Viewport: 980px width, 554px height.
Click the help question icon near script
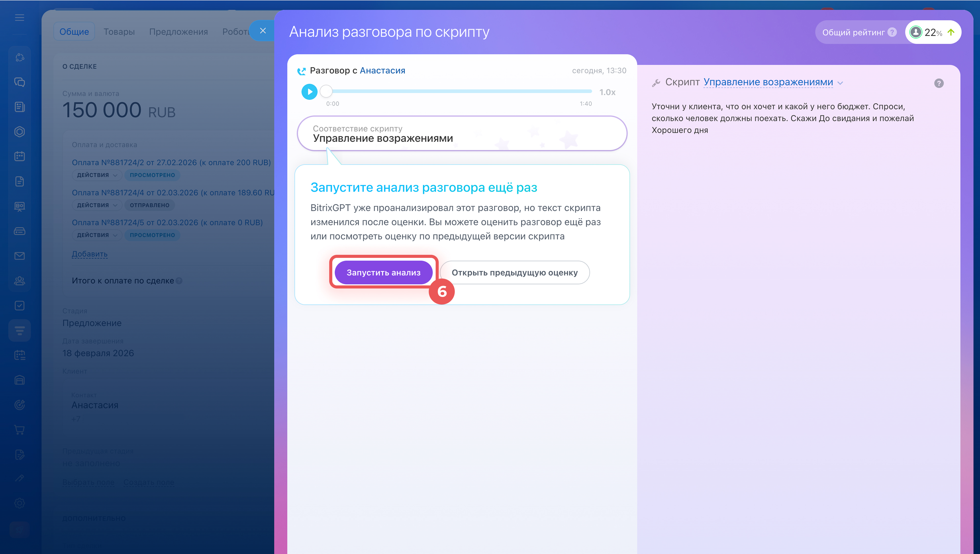tap(938, 83)
